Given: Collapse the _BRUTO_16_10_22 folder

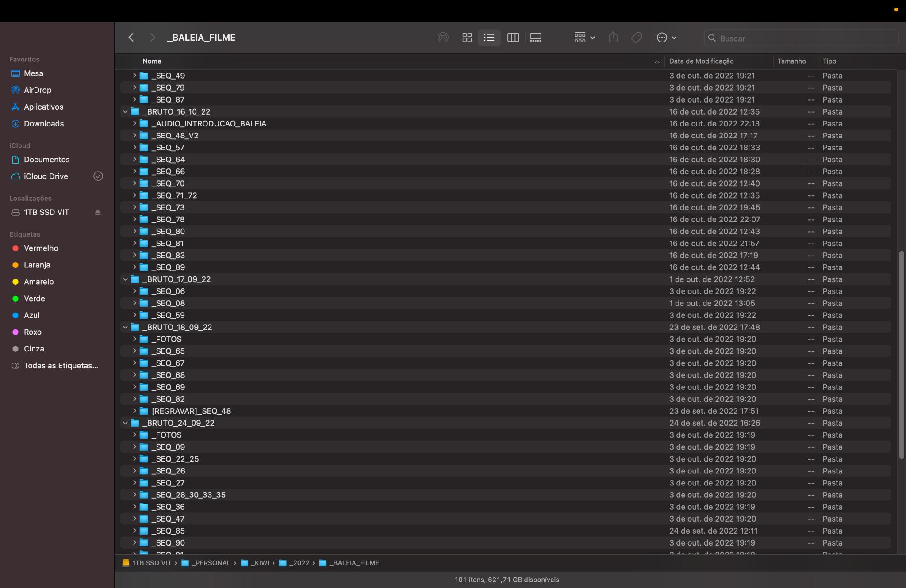Looking at the screenshot, I should point(125,112).
